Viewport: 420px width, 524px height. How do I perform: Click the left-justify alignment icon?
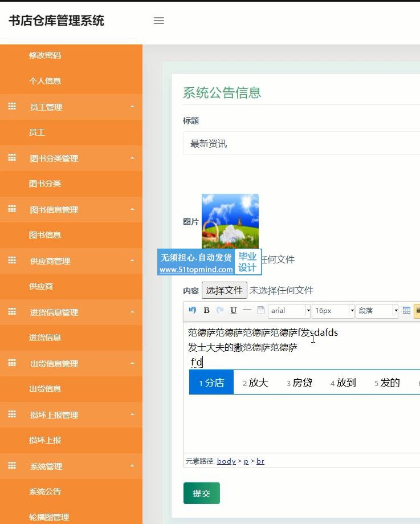click(x=417, y=310)
